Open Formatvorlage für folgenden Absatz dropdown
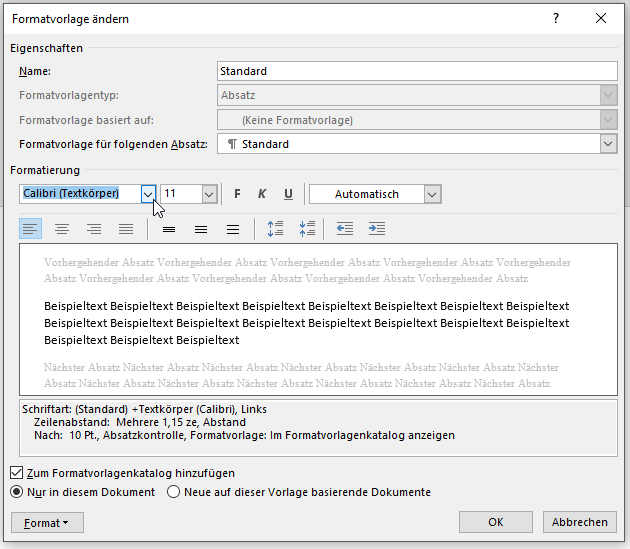Image resolution: width=630 pixels, height=549 pixels. 608,144
